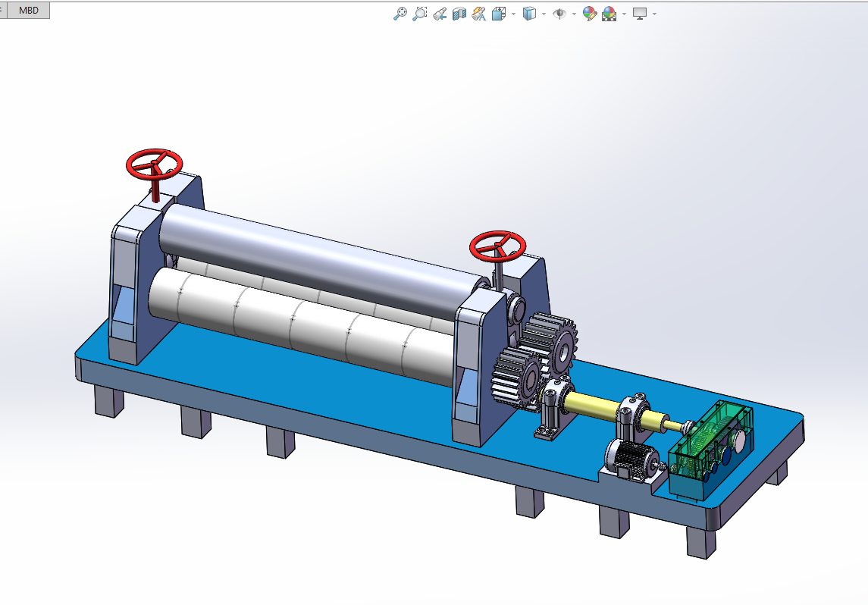Click the Zoom to Fit icon
The image size is (868, 605).
[400, 14]
